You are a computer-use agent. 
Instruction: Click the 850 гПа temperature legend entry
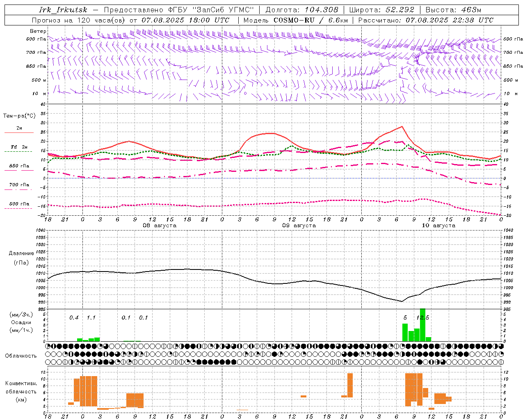click(19, 166)
